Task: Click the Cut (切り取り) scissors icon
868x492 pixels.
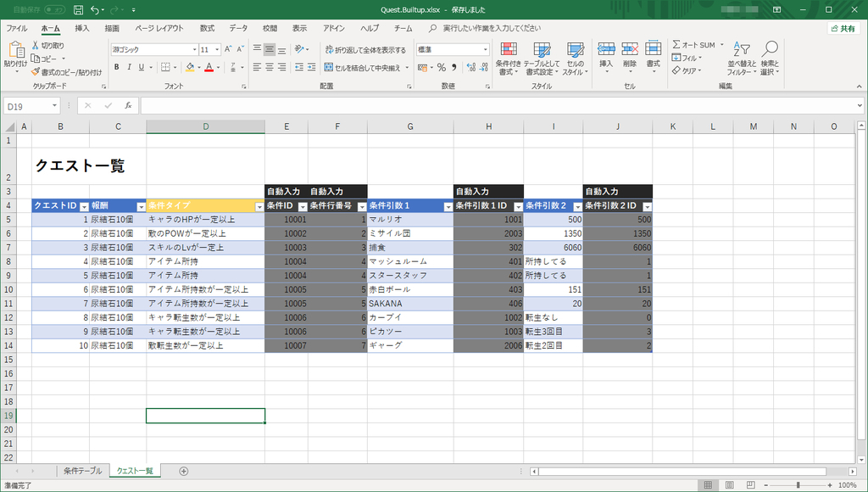Action: click(36, 46)
